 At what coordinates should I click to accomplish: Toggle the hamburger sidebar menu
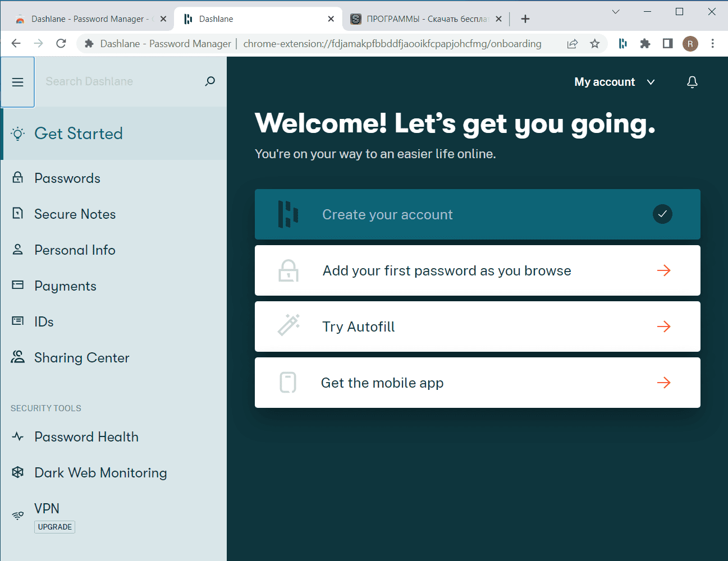coord(18,82)
